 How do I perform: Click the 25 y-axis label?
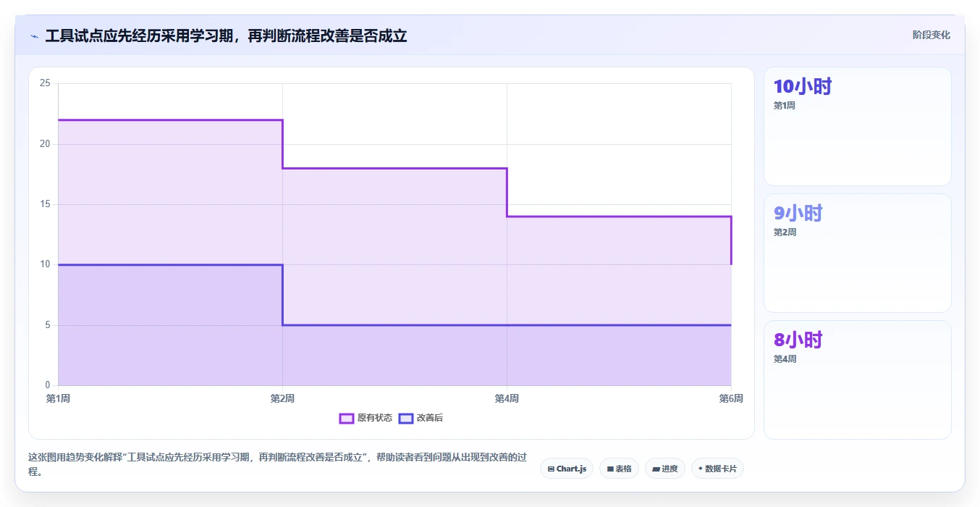pyautogui.click(x=45, y=83)
